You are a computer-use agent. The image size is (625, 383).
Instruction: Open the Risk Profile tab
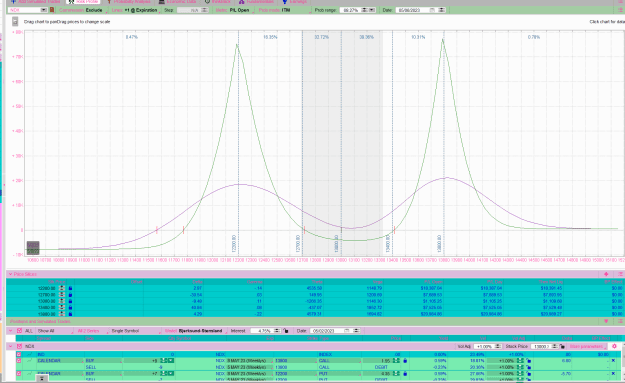coord(83,2)
